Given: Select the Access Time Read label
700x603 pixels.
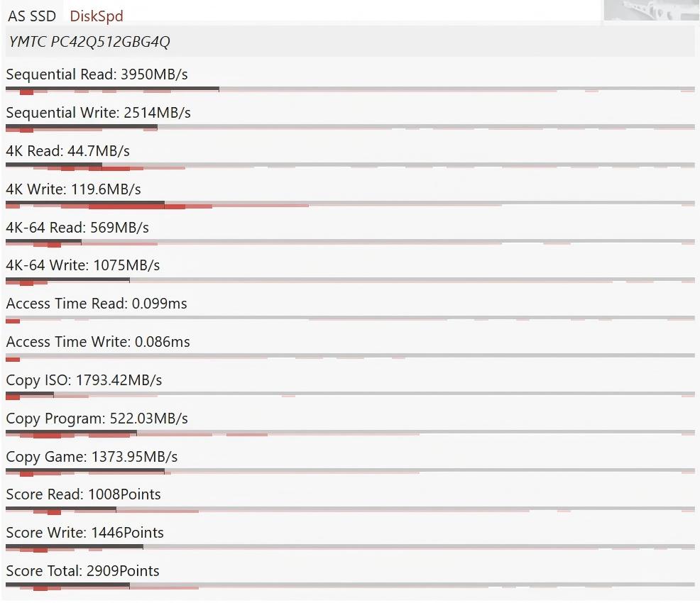Looking at the screenshot, I should tap(97, 304).
